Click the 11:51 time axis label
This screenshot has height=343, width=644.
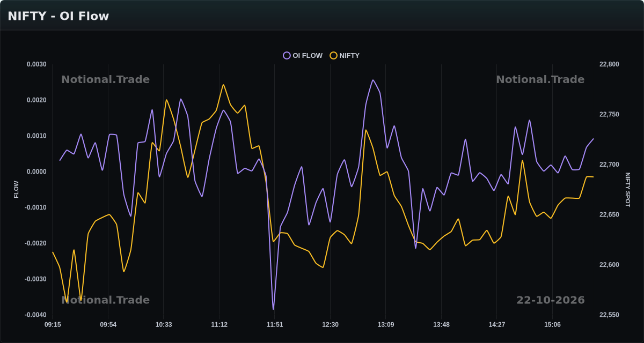(x=275, y=325)
